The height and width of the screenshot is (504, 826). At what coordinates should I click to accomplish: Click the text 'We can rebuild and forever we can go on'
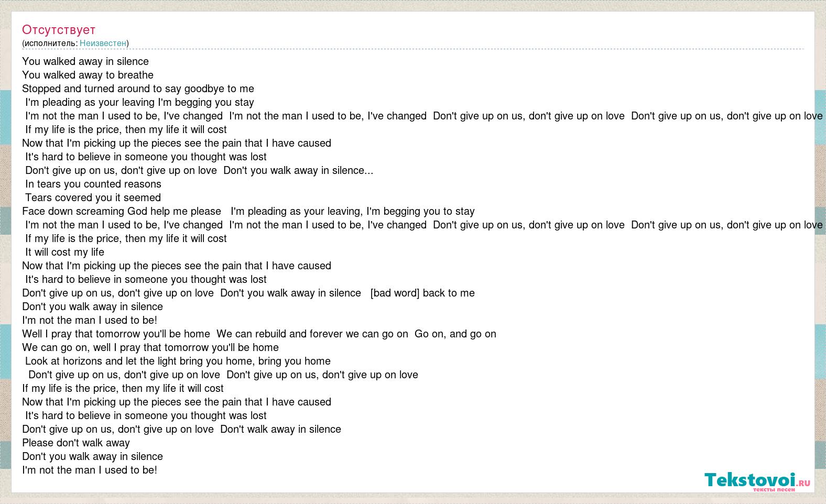(x=312, y=334)
